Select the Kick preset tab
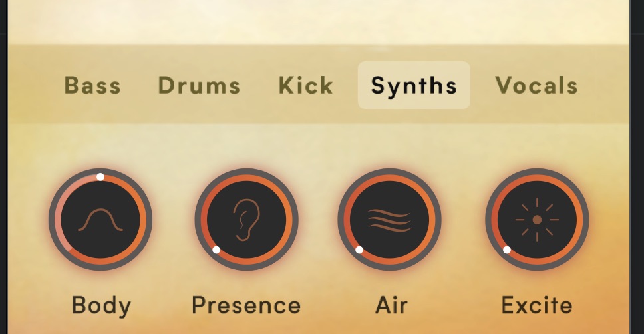 tap(305, 85)
